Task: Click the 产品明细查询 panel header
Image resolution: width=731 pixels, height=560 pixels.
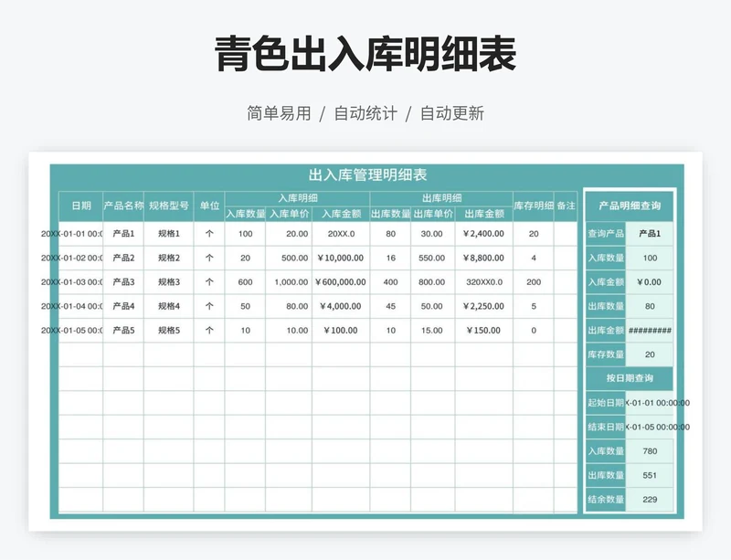Action: (630, 206)
